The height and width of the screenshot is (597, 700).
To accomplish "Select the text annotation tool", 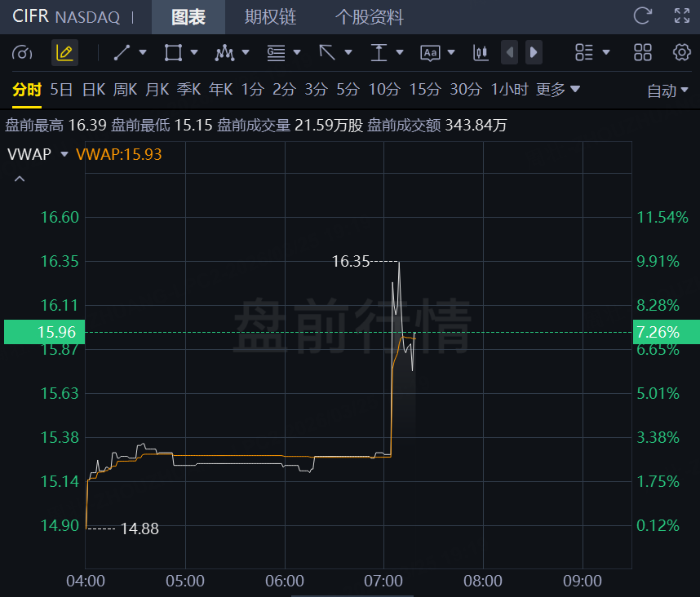I will (430, 53).
